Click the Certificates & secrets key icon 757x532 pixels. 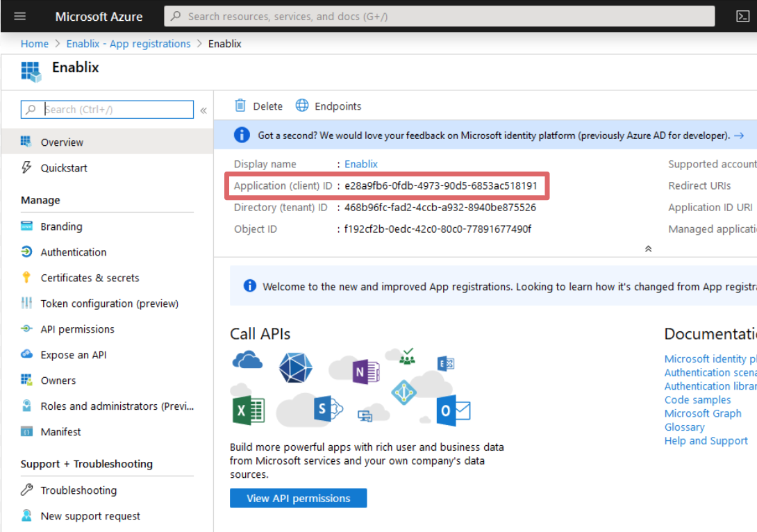point(26,277)
